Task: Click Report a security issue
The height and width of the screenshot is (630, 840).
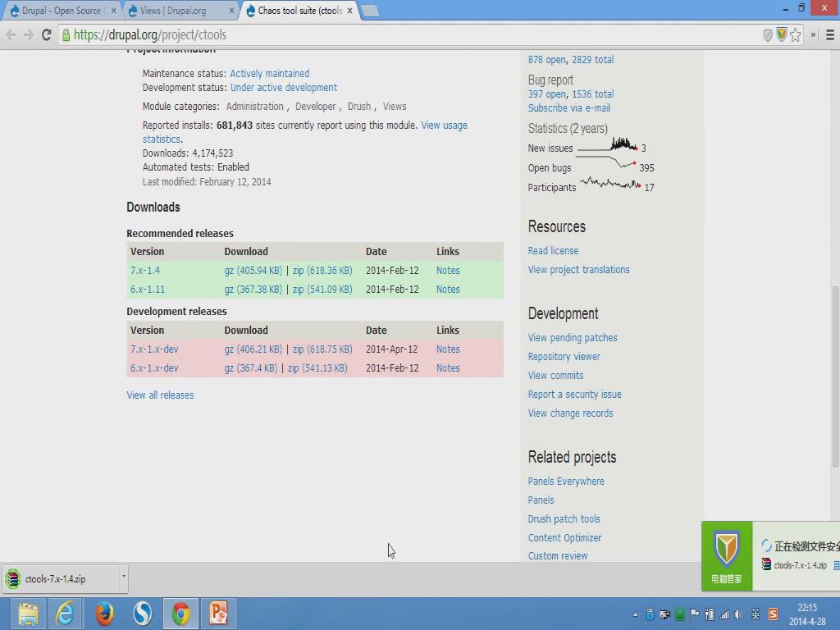Action: coord(574,395)
